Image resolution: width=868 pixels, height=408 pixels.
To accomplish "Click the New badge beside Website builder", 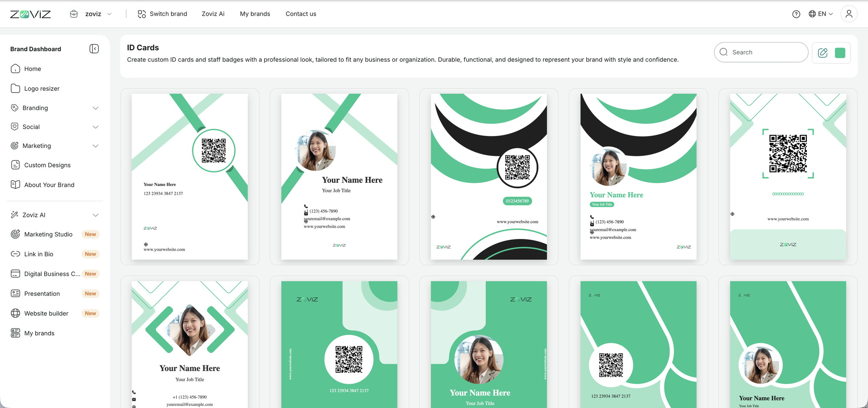I will click(90, 313).
